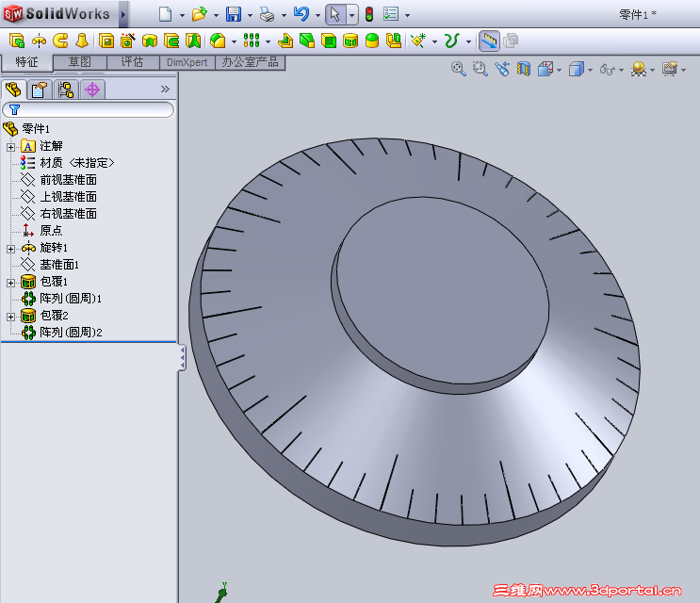Toggle the Instant3D button
Viewport: 700px width, 603px height.
click(489, 41)
